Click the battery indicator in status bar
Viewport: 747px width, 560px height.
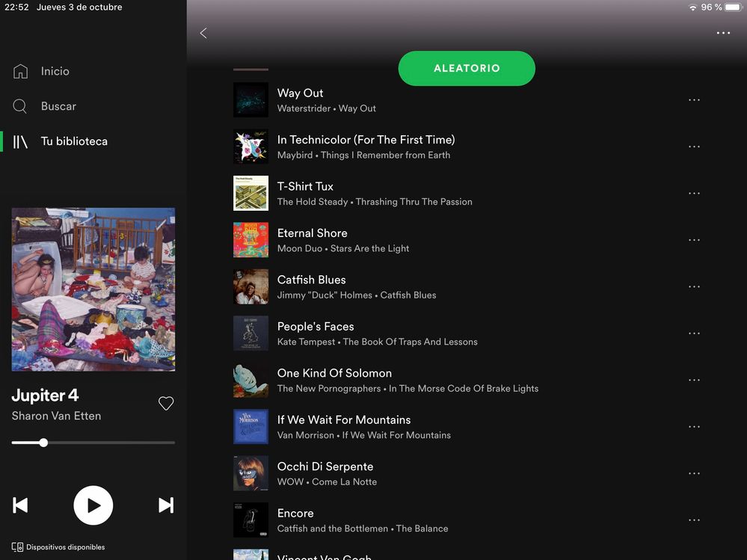click(734, 7)
